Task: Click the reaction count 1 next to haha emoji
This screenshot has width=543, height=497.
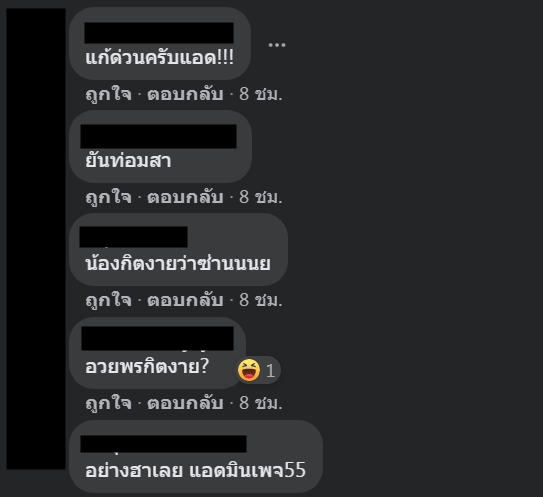Action: pyautogui.click(x=270, y=371)
